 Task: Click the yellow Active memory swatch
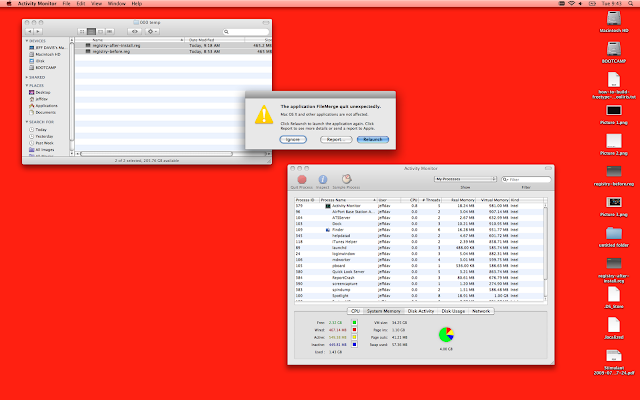click(354, 337)
